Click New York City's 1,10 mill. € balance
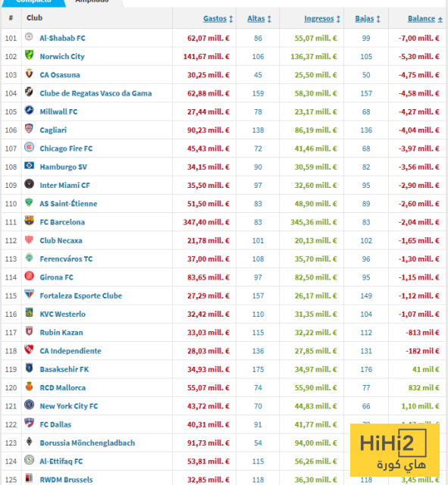448x485 pixels. pyautogui.click(x=421, y=406)
